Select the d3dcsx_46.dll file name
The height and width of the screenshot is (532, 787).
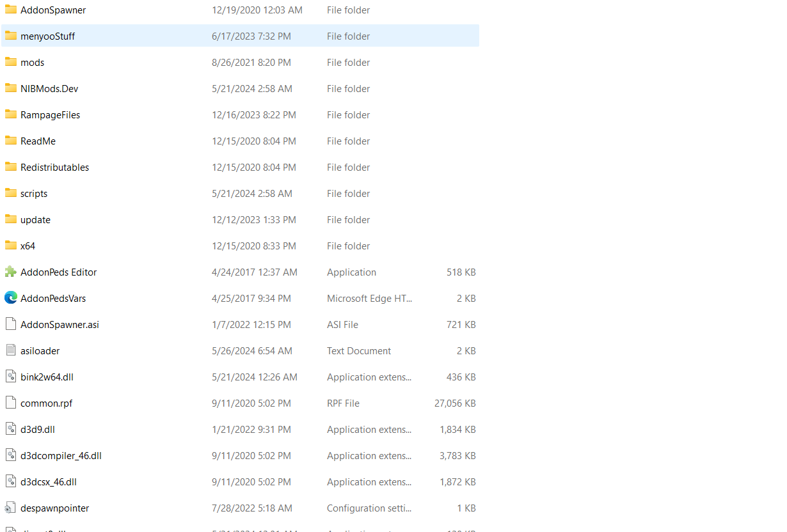point(49,482)
